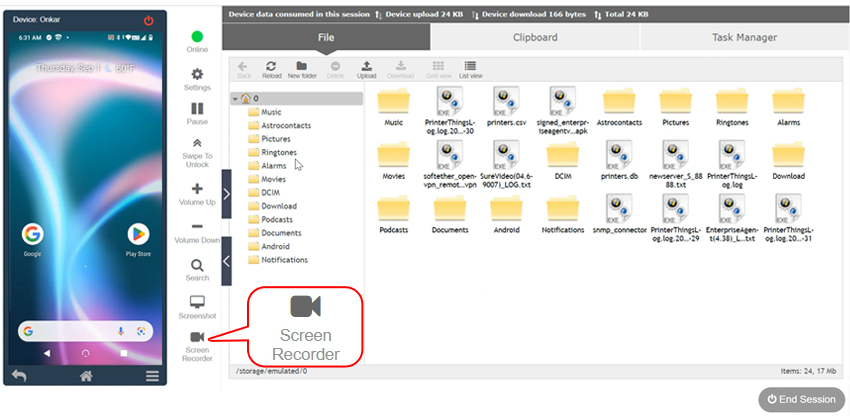Select EnterpriseAgent(4.38) txt file
The height and width of the screenshot is (418, 850).
pyautogui.click(x=732, y=218)
